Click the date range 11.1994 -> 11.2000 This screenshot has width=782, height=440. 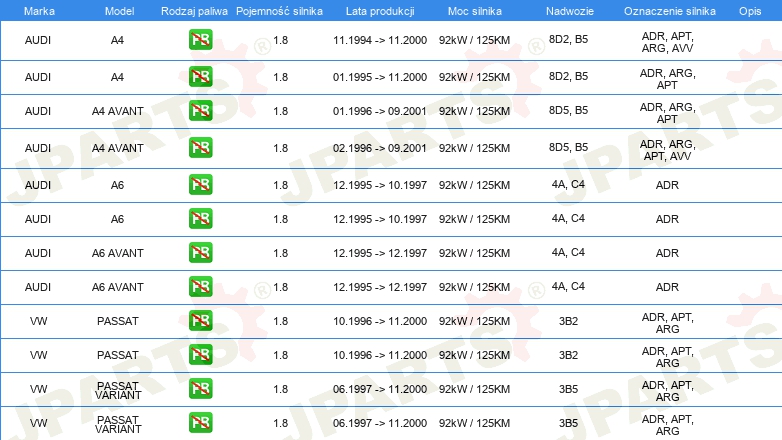(x=380, y=40)
